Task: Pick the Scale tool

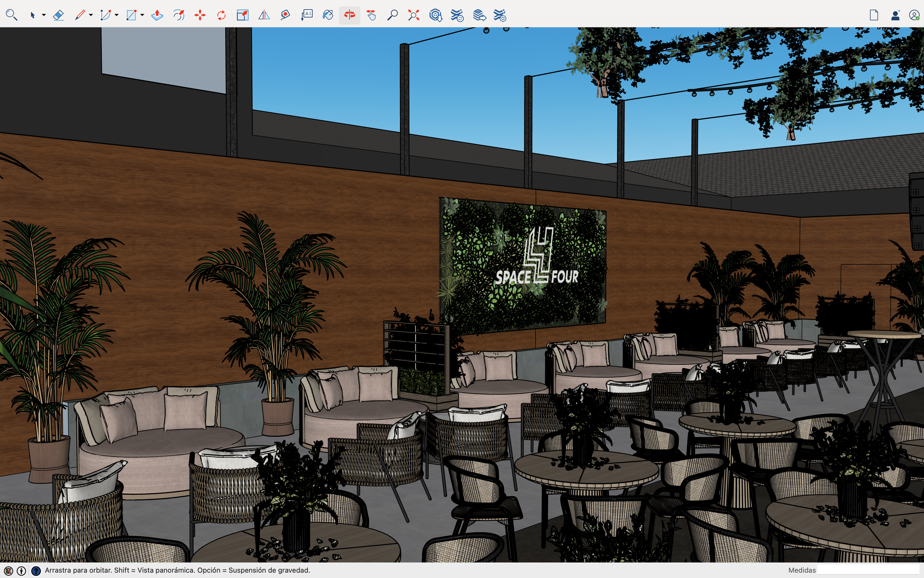Action: (242, 15)
